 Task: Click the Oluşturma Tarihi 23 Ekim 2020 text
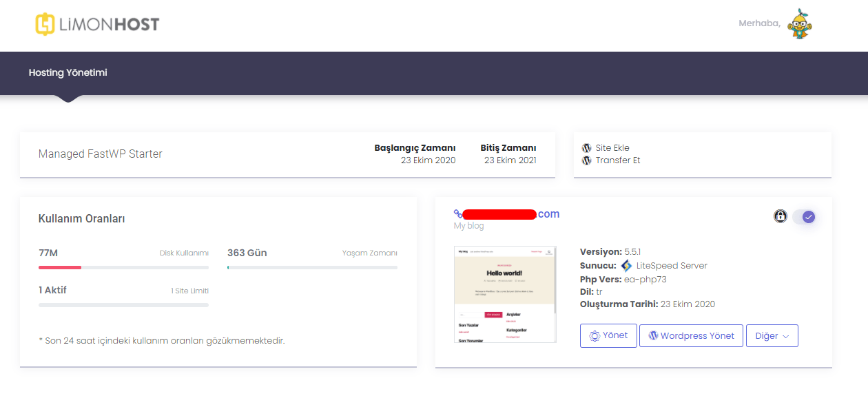(648, 304)
